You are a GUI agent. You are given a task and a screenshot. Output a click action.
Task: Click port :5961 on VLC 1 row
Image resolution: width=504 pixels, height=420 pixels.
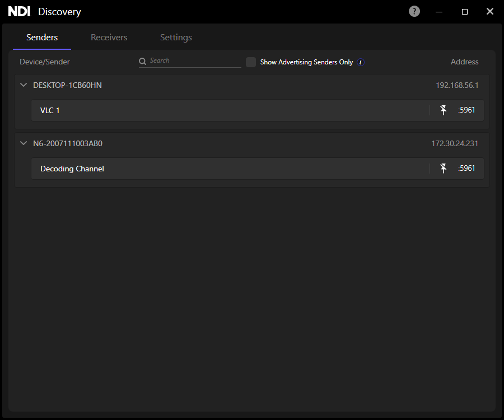coord(466,110)
